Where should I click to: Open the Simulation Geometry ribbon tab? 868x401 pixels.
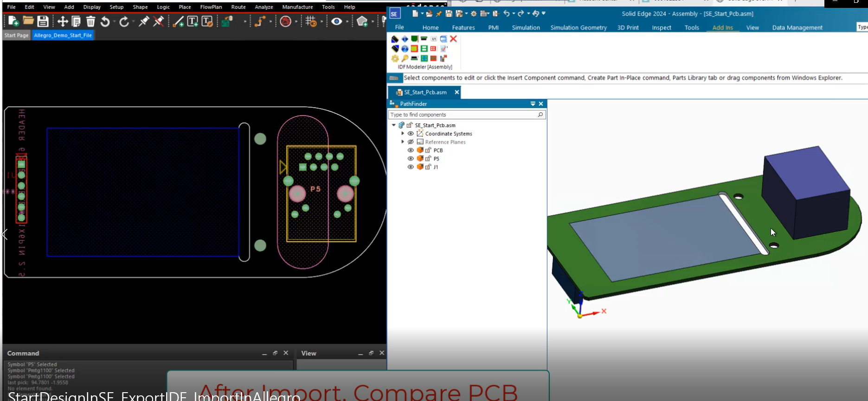pos(579,27)
